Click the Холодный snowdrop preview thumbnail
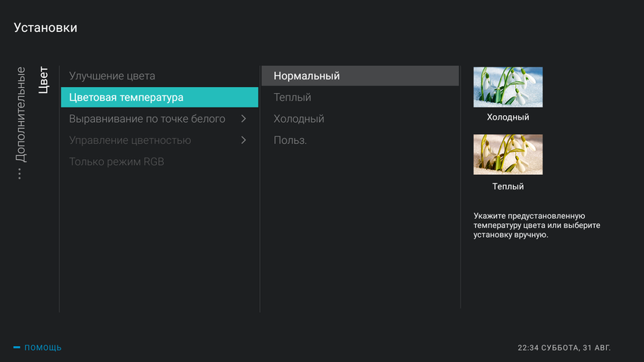Image resolution: width=644 pixels, height=362 pixels. pos(508,87)
